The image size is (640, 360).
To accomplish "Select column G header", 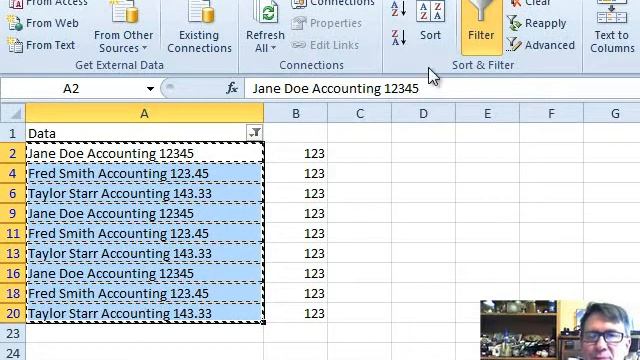I will 612,113.
